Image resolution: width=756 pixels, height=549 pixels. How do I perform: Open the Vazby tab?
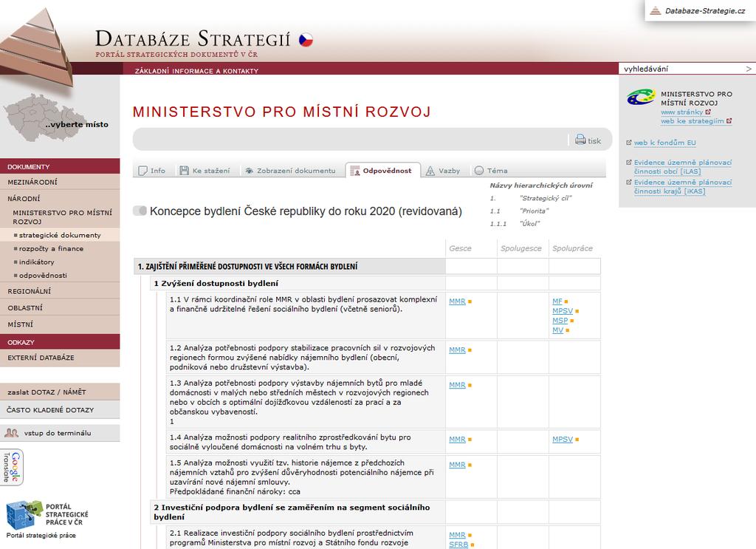point(443,171)
